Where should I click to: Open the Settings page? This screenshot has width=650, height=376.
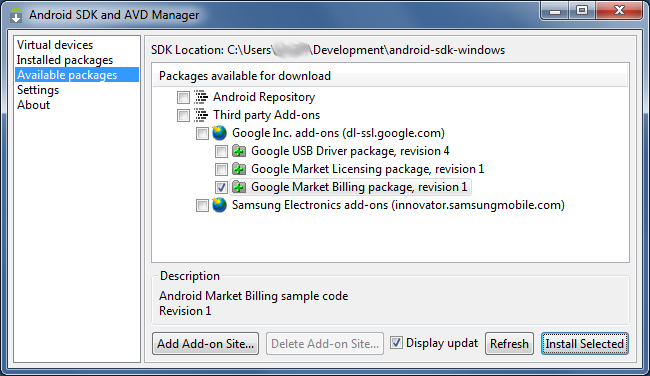coord(38,90)
